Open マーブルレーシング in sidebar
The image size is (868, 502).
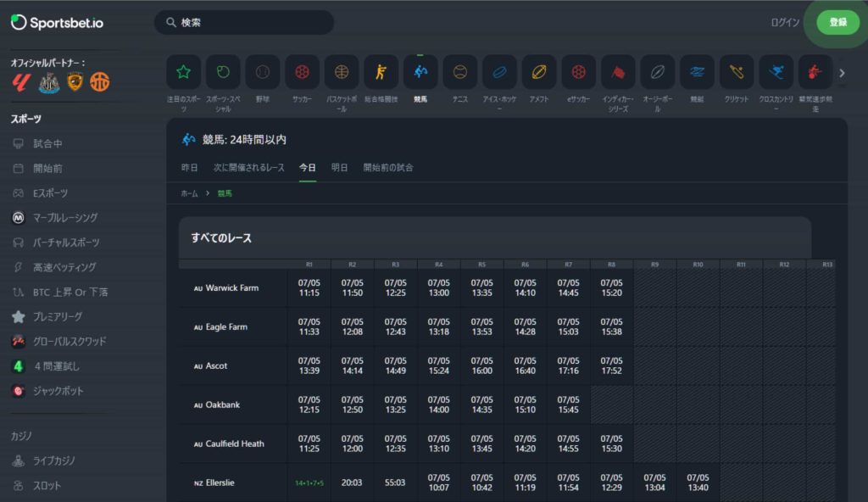[x=65, y=218]
